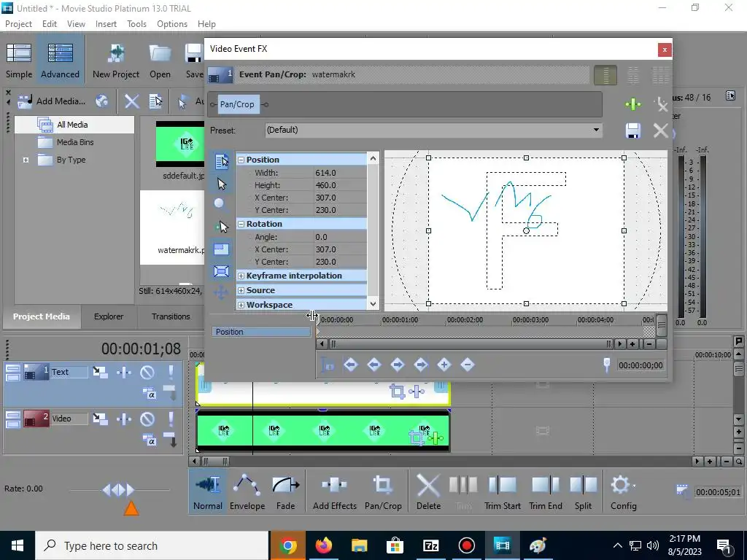Select Envelope editing tool
This screenshot has width=747, height=560.
click(247, 492)
